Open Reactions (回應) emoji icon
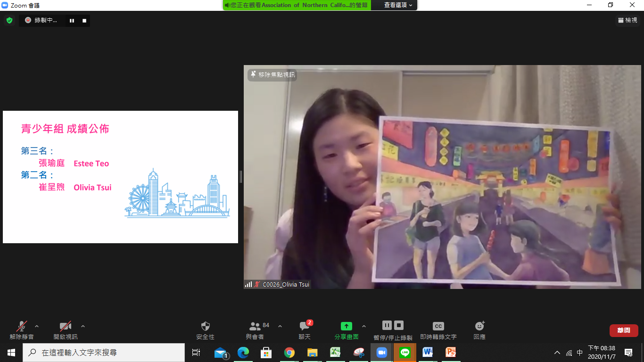This screenshot has height=362, width=644. click(x=479, y=326)
